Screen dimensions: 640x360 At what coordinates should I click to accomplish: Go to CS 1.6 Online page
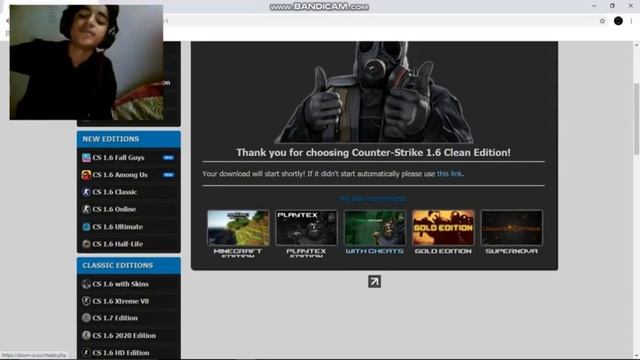pos(114,209)
